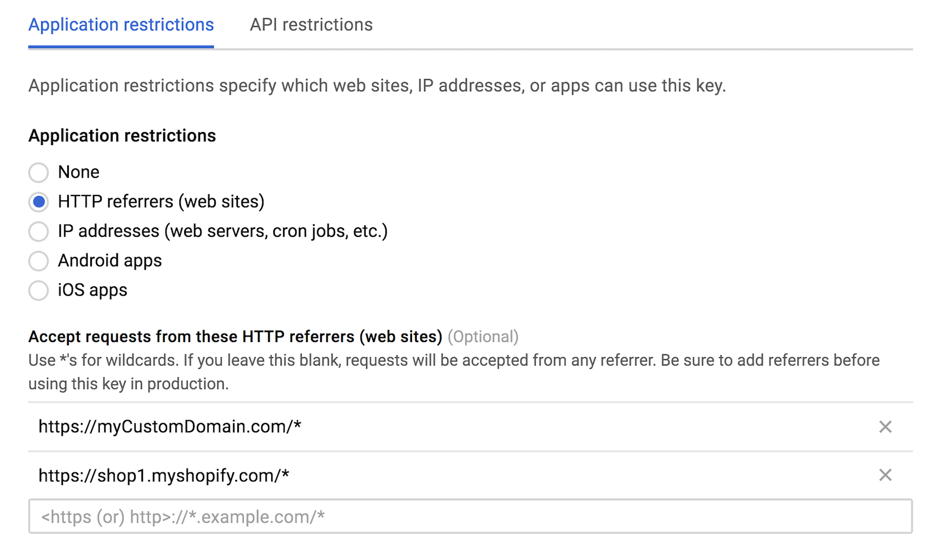Remove the myCustomDomain.com referrer entry

coord(885,427)
